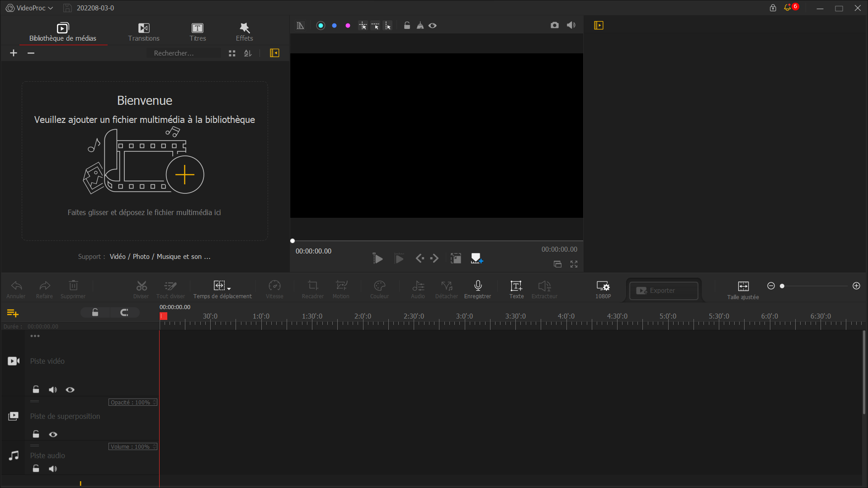Click the save project icon beside 202208-03-0

67,8
